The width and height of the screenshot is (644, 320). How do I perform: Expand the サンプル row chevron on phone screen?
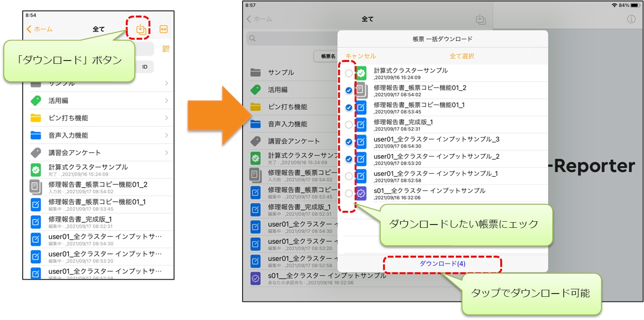click(166, 83)
